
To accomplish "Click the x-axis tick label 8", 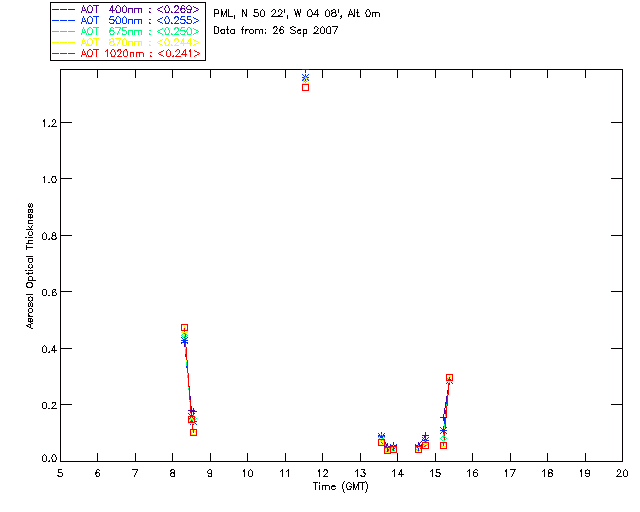I will tap(173, 473).
